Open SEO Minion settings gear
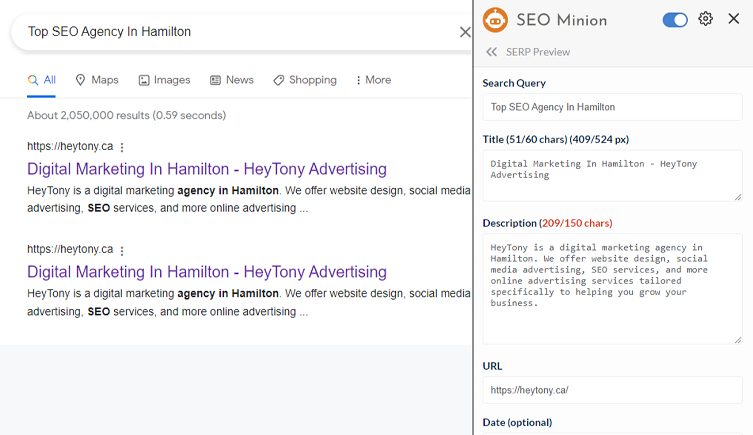This screenshot has width=753, height=435. click(706, 19)
